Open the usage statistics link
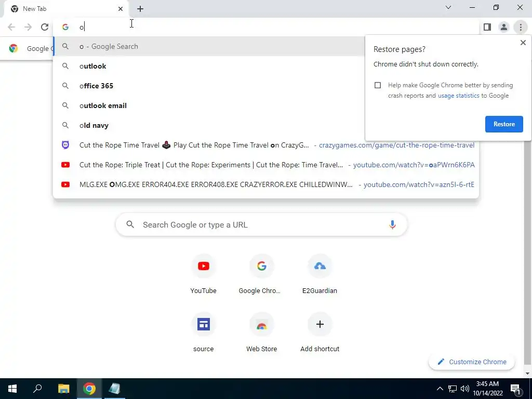Image resolution: width=532 pixels, height=399 pixels. click(x=458, y=96)
